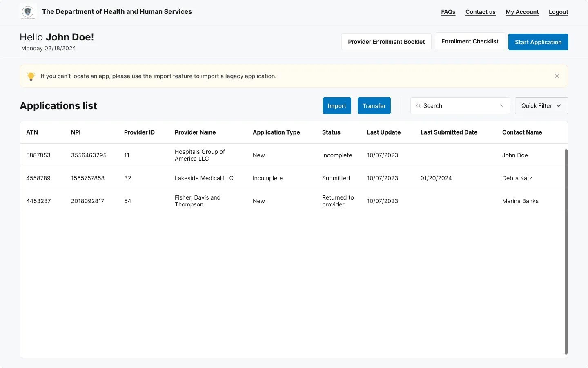Sort by the ATN column header
The height and width of the screenshot is (368, 588).
coord(32,132)
